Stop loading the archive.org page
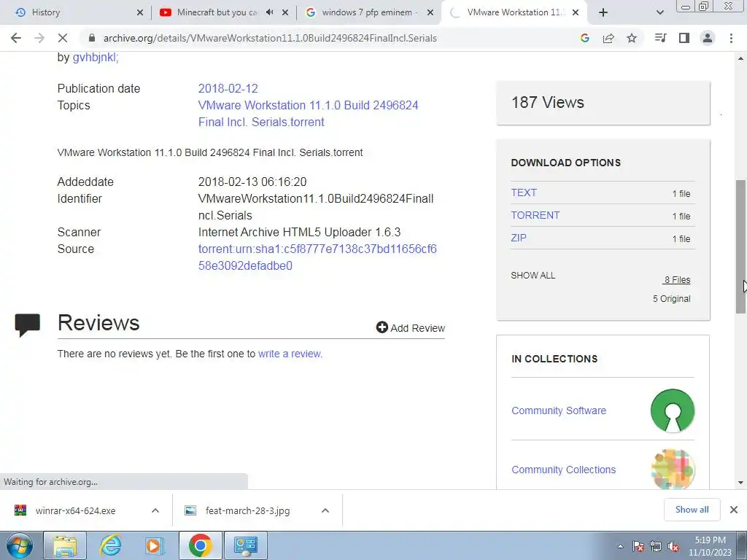 63,38
